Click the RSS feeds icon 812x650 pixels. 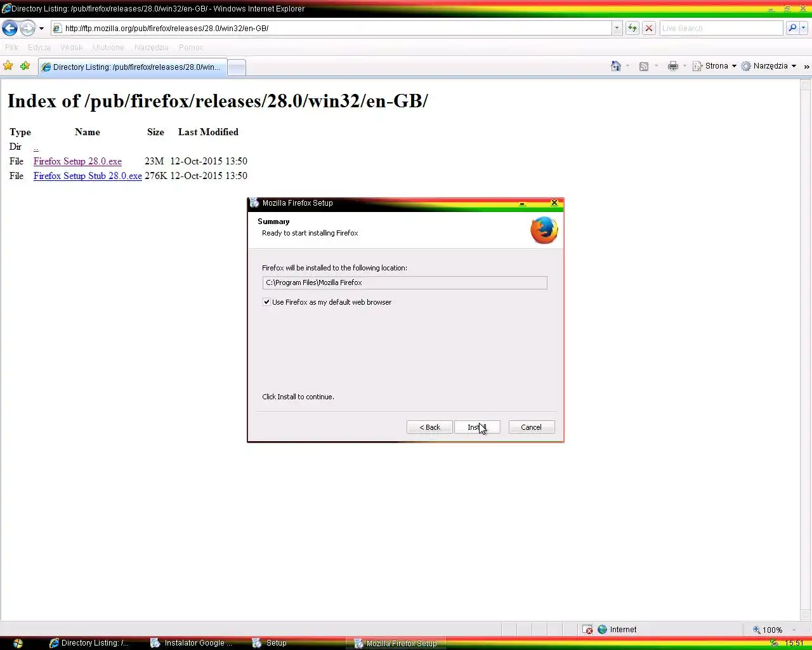(643, 66)
